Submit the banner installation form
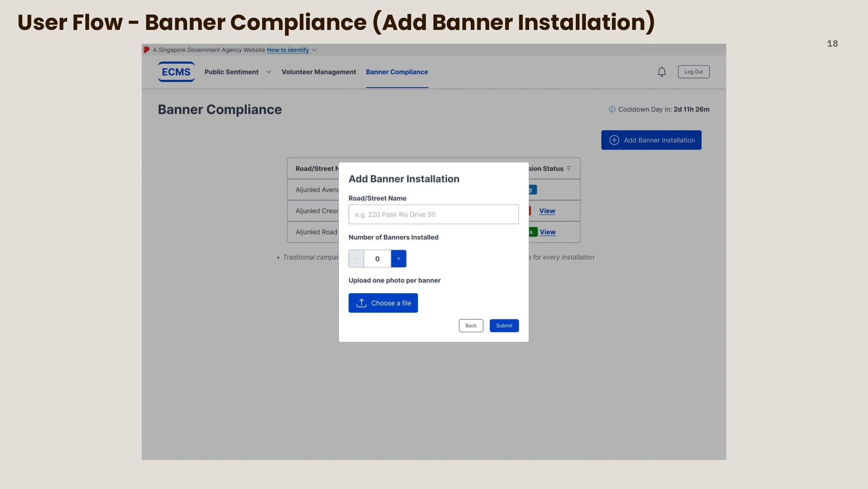This screenshot has width=868, height=489. pyautogui.click(x=504, y=326)
